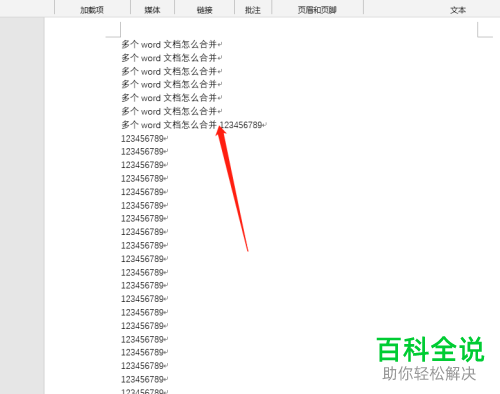Image resolution: width=500 pixels, height=394 pixels.
Task: Click the 页眉和页脚 ribbon group label
Action: tap(317, 10)
